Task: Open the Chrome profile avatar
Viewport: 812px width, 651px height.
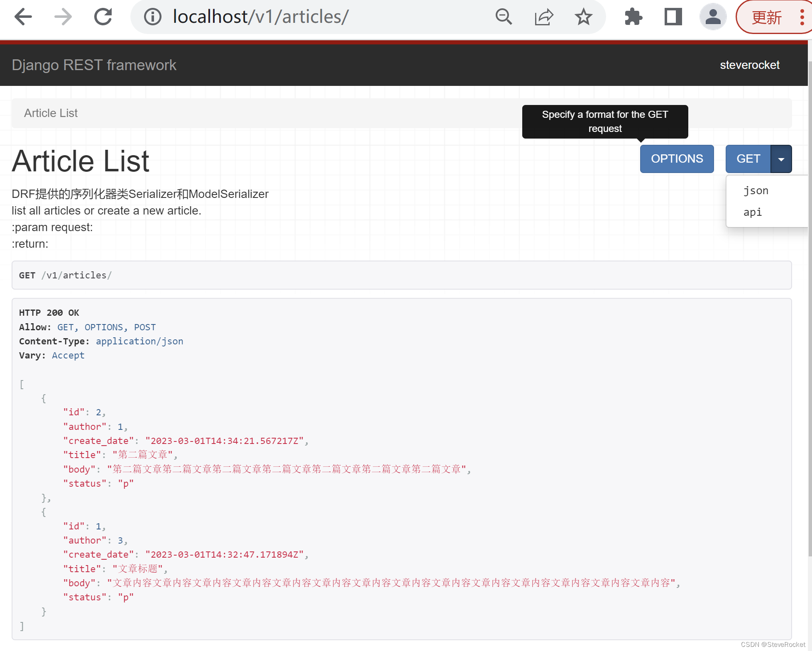Action: (713, 17)
